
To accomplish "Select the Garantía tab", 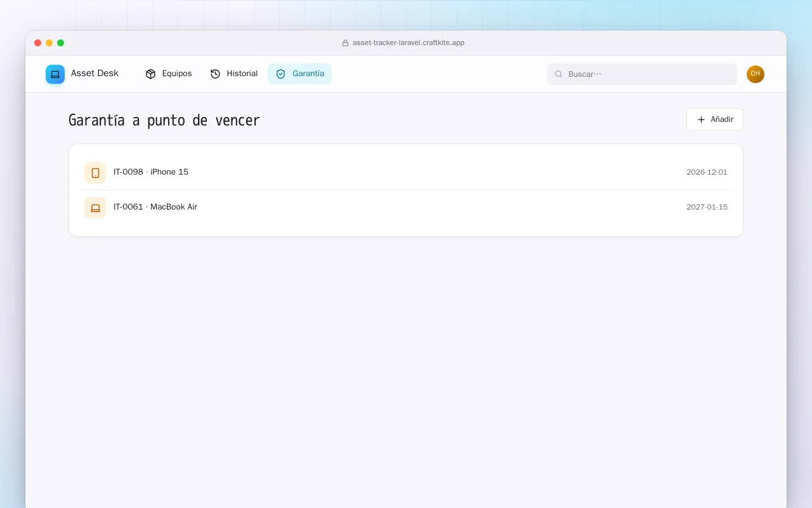I will coord(299,74).
